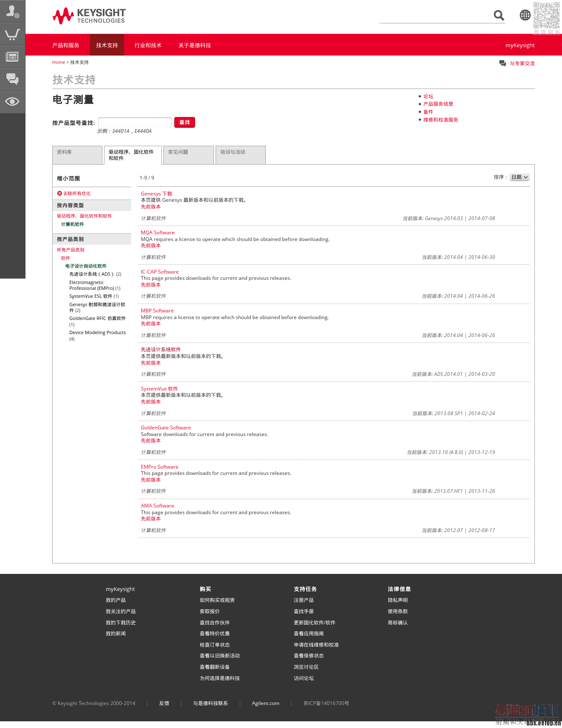This screenshot has width=562, height=728.
Task: Click the product model number input field
Action: click(x=135, y=122)
